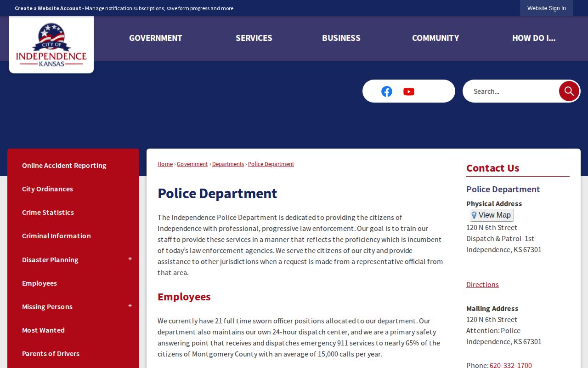Open the city's YouTube channel icon
588x368 pixels.
(x=409, y=92)
